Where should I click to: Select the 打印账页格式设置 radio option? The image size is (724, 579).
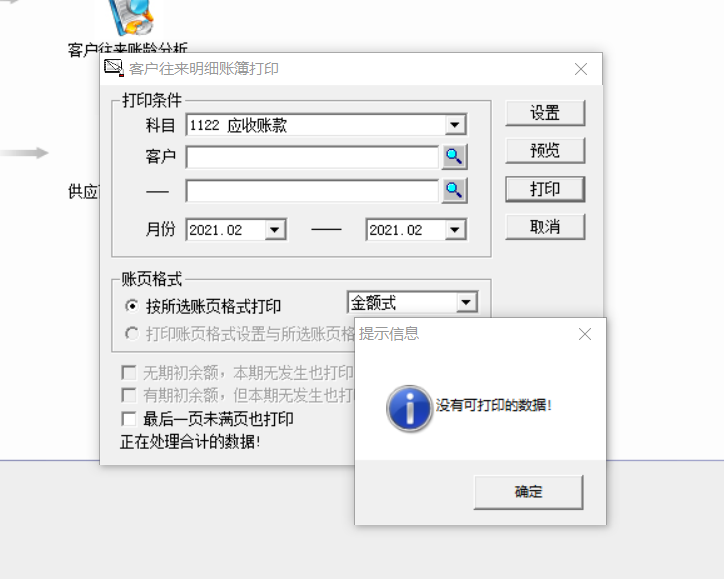(132, 333)
